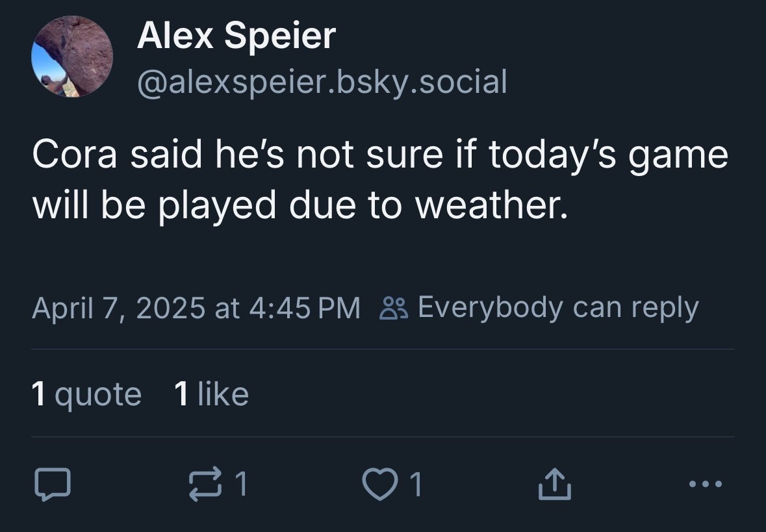View the "1 like" list
766x532 pixels.
point(212,394)
